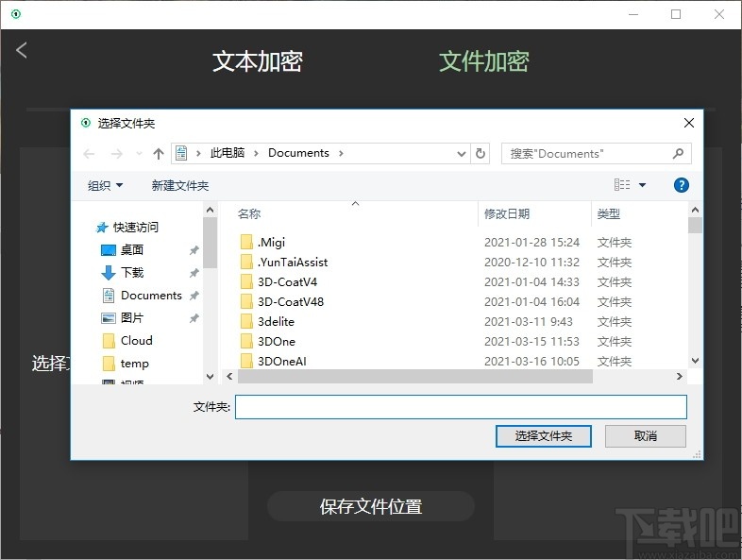Image resolution: width=742 pixels, height=560 pixels.
Task: Change the view layout icon
Action: coord(622,184)
